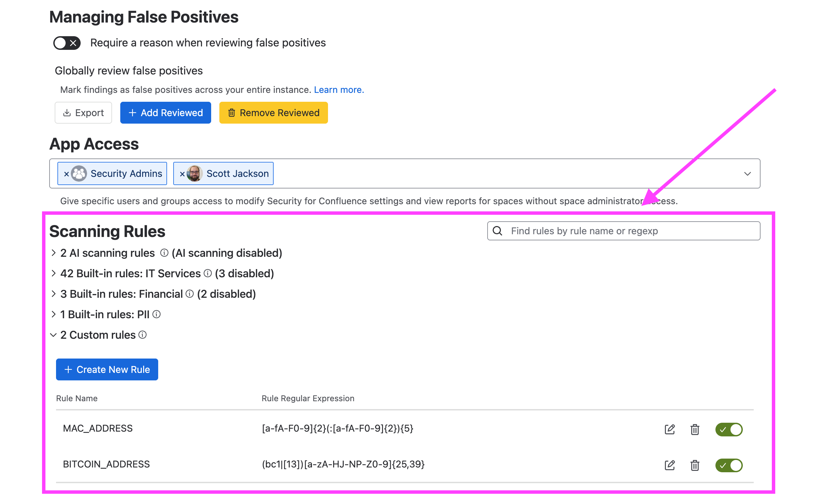
Task: Click the Rule Regular Expression column header
Action: (x=308, y=398)
